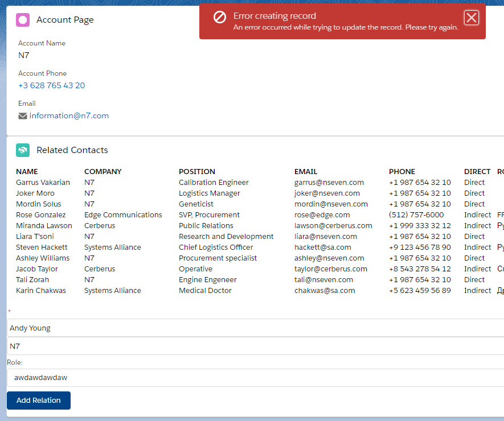Click the teal Related Contacts panel icon
Screen dimensions: 504x421
(22, 150)
